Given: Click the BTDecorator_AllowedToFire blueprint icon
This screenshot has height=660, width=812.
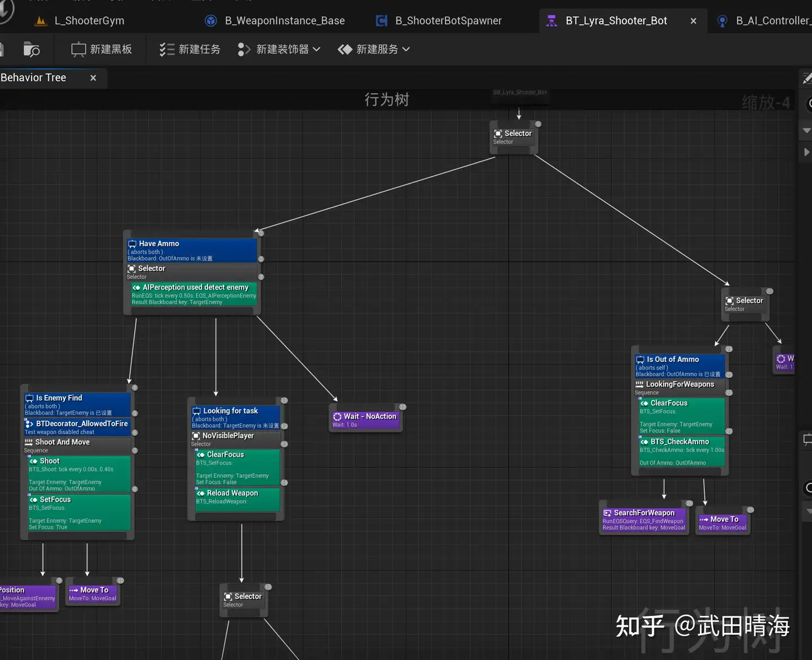Looking at the screenshot, I should pos(29,424).
